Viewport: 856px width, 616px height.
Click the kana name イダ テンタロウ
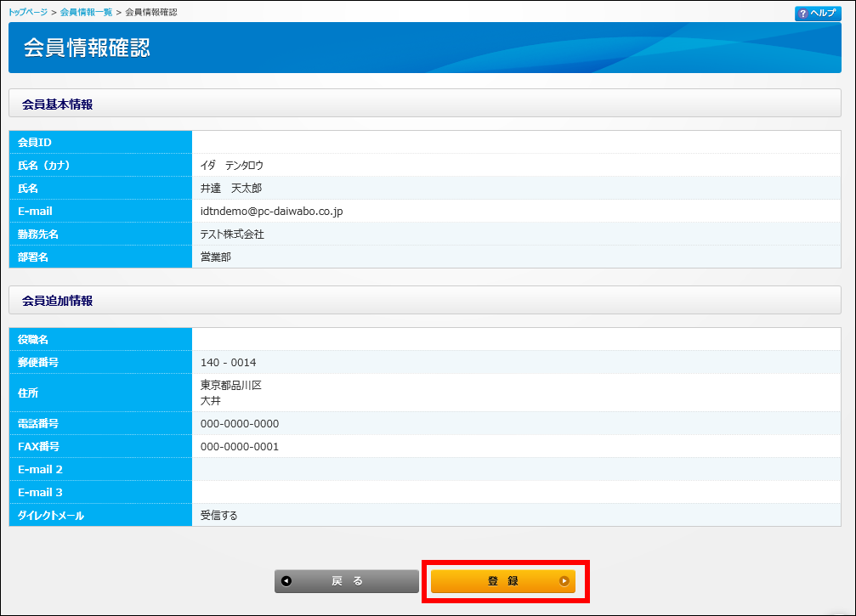(232, 165)
